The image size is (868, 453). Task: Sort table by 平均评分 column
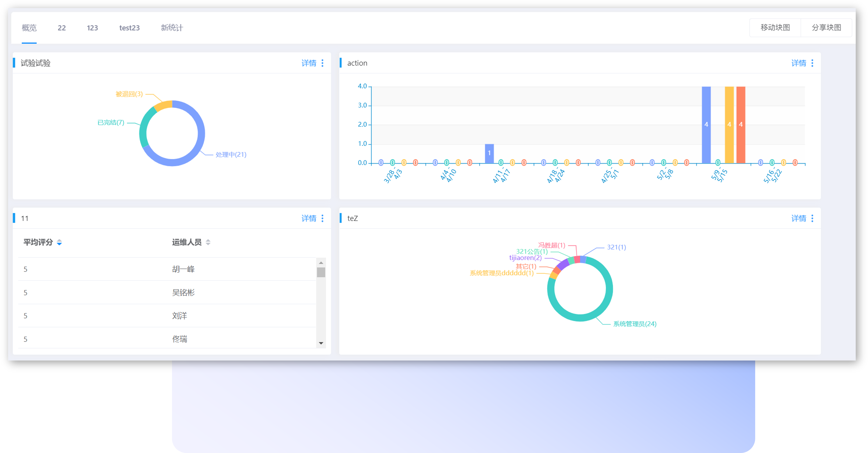pos(59,242)
